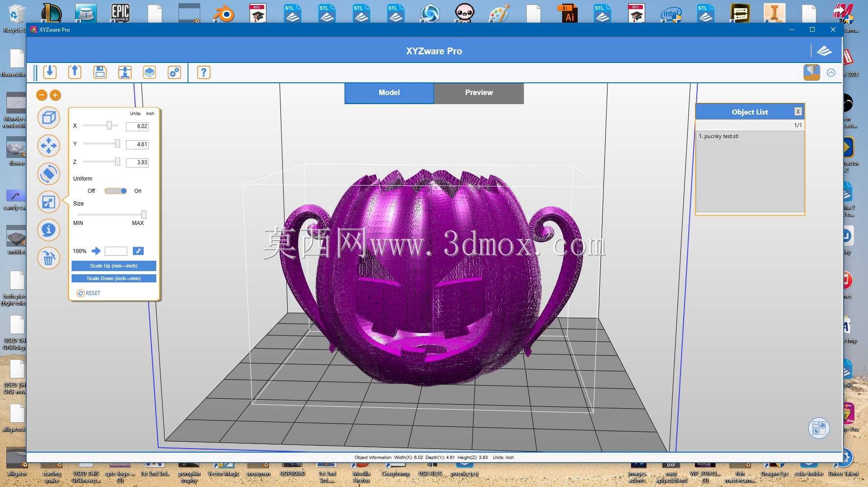The width and height of the screenshot is (868, 487).
Task: Close the Object List panel
Action: (798, 112)
